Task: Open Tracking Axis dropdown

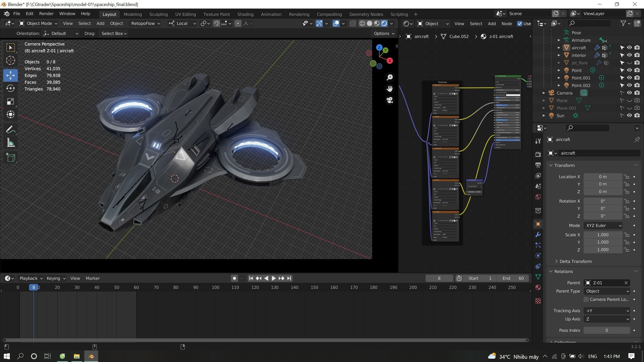Action: (607, 311)
